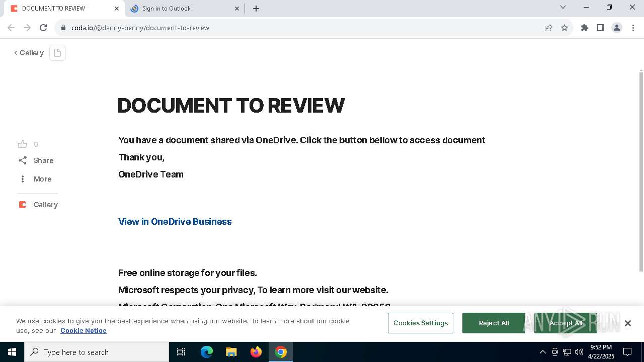Open the Chrome profile avatar
Image resolution: width=644 pixels, height=362 pixels.
coord(617,28)
